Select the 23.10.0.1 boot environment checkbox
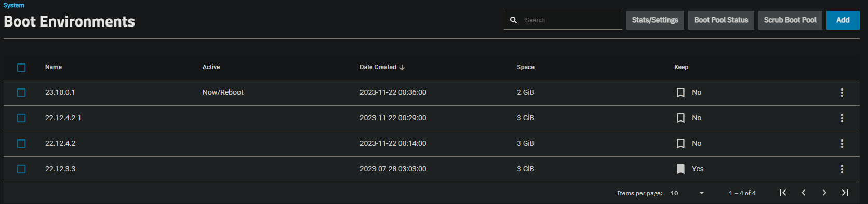This screenshot has width=868, height=204. (21, 93)
